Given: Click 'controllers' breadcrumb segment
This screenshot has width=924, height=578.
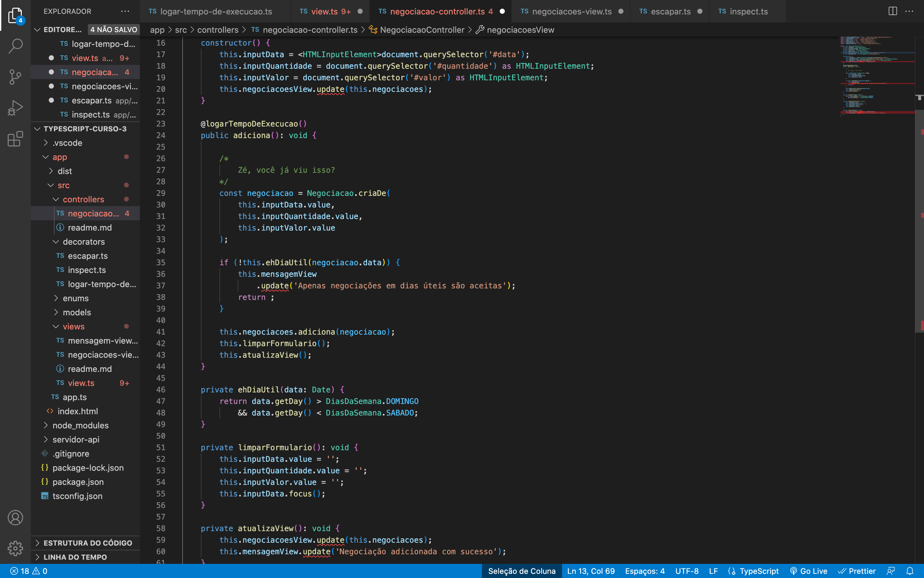Looking at the screenshot, I should point(218,30).
